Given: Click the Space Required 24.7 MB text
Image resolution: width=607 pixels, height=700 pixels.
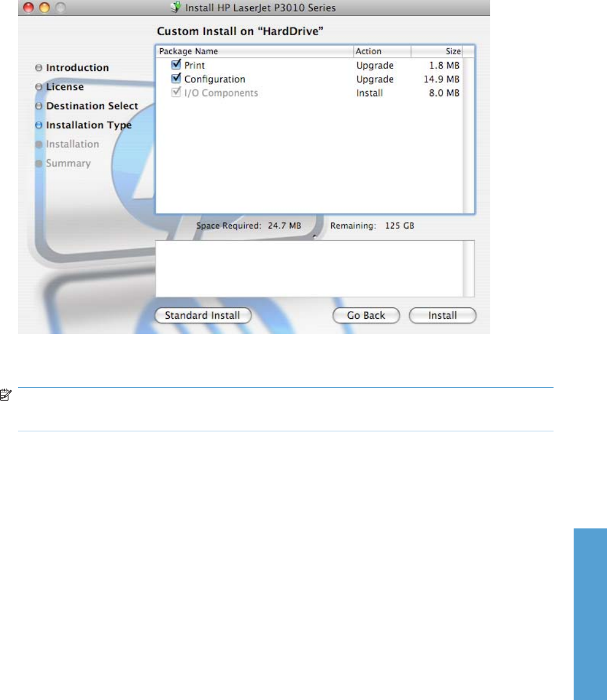Looking at the screenshot, I should click(x=248, y=226).
